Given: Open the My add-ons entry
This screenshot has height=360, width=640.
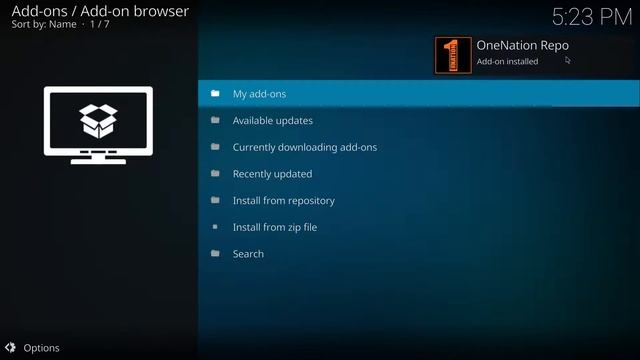Looking at the screenshot, I should [x=419, y=94].
